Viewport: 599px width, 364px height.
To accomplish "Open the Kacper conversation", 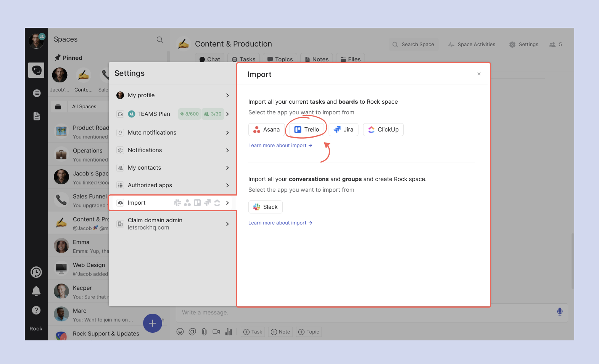I will coord(78,292).
